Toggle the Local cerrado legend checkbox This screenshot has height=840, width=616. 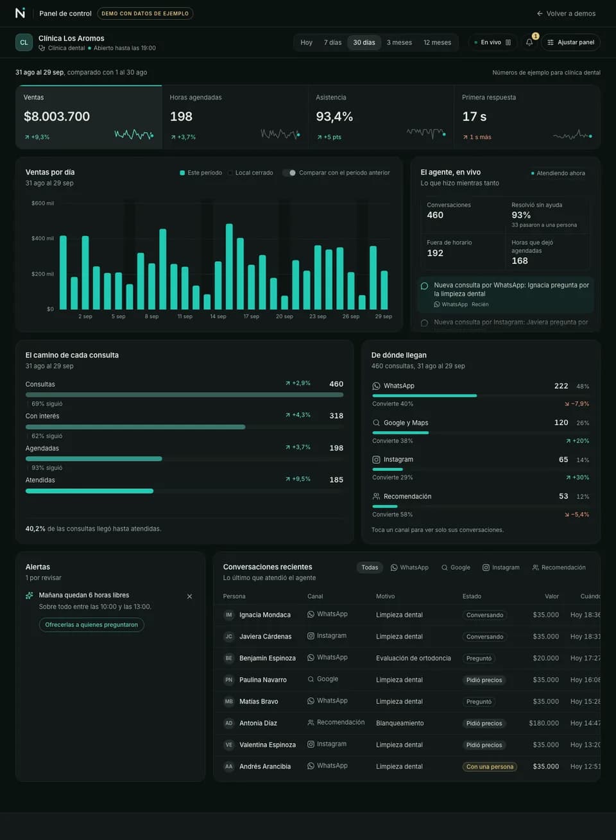point(230,173)
